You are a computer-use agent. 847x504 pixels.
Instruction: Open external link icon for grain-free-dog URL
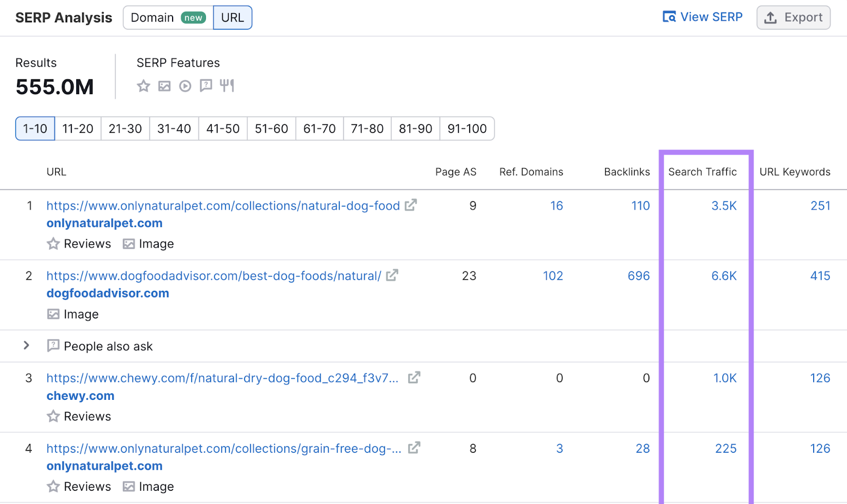[x=414, y=448]
